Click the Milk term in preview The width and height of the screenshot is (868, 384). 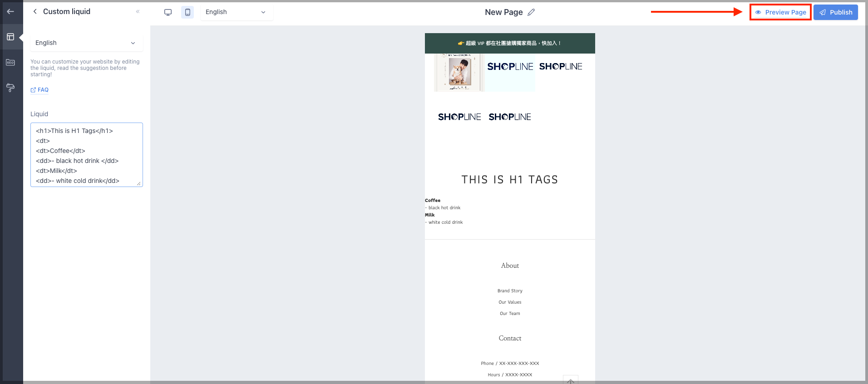click(430, 215)
